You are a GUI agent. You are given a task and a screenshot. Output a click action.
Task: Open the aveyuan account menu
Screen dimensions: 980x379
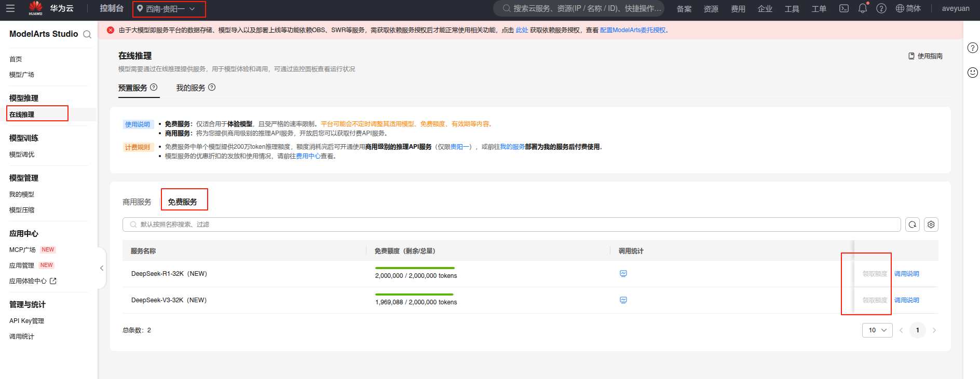pos(956,8)
